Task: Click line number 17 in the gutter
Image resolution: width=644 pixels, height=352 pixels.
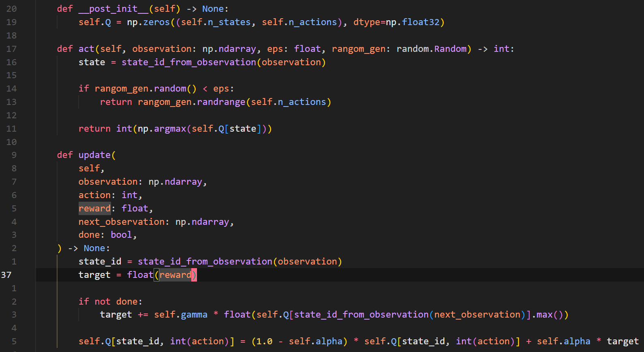Action: tap(11, 49)
